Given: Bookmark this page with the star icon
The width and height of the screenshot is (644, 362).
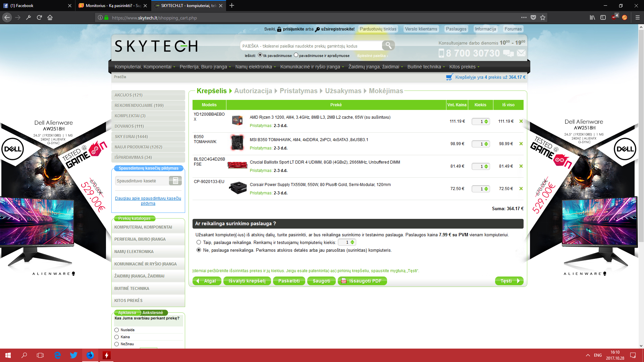Looking at the screenshot, I should 543,17.
